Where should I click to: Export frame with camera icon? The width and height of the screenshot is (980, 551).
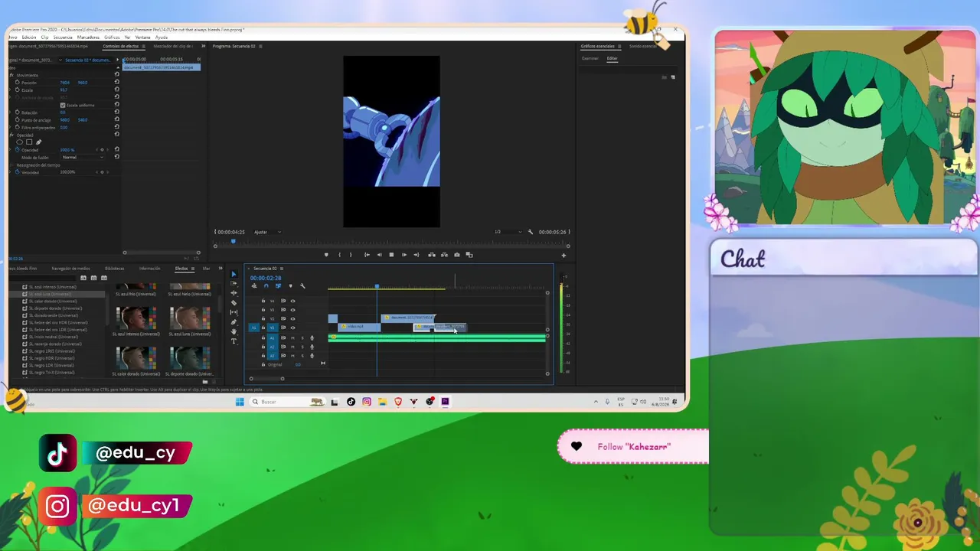[x=457, y=255]
